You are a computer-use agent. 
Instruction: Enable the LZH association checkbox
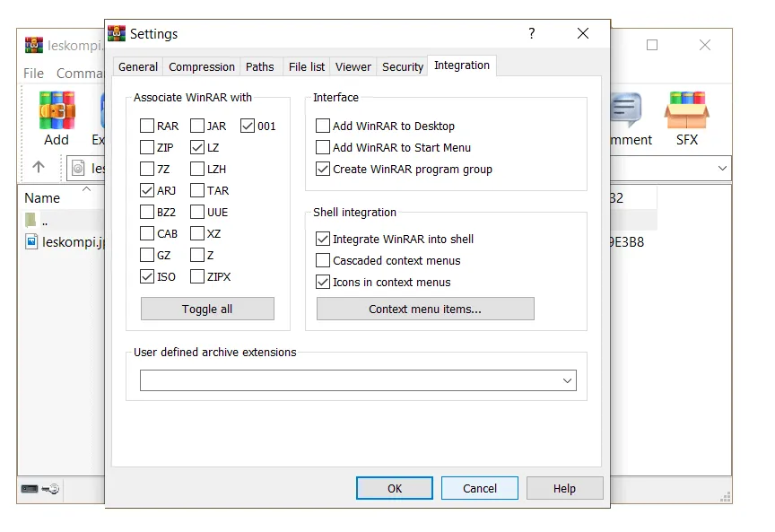coord(197,169)
